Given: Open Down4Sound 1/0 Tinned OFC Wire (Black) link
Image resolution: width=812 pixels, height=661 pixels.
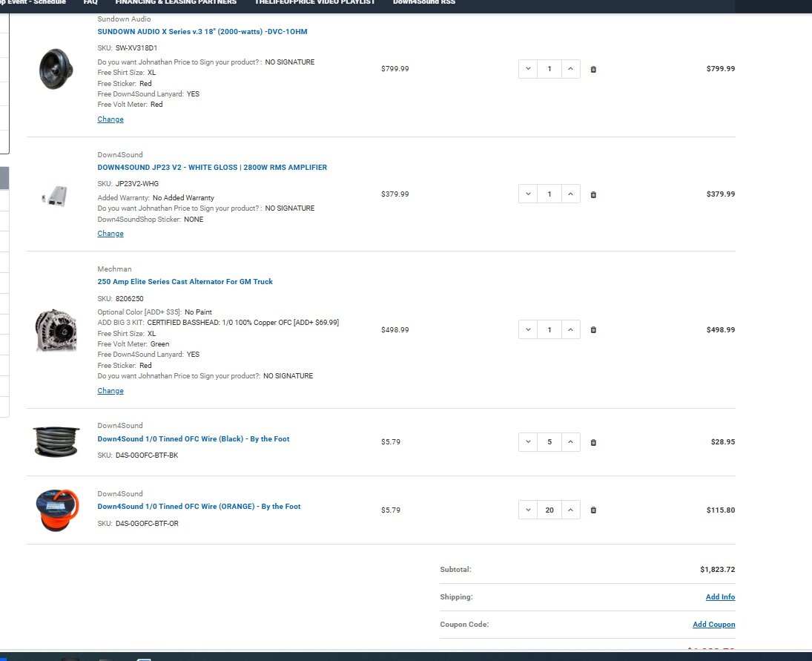Looking at the screenshot, I should coord(194,438).
